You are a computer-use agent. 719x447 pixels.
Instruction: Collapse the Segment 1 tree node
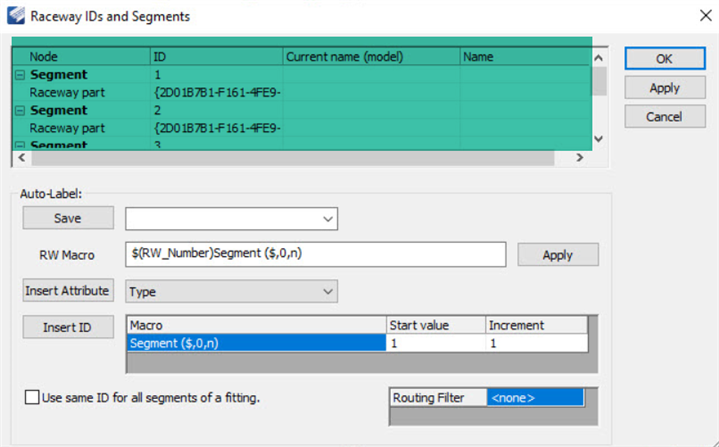coord(20,75)
